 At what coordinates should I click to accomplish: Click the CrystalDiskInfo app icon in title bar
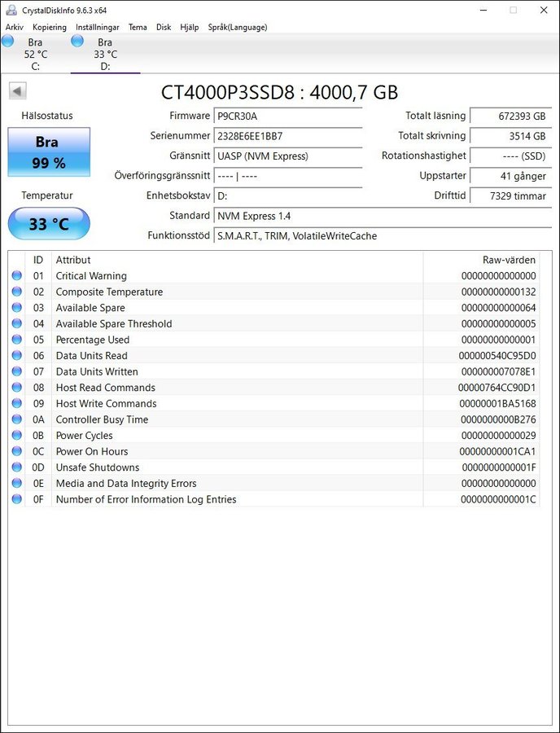(11, 10)
